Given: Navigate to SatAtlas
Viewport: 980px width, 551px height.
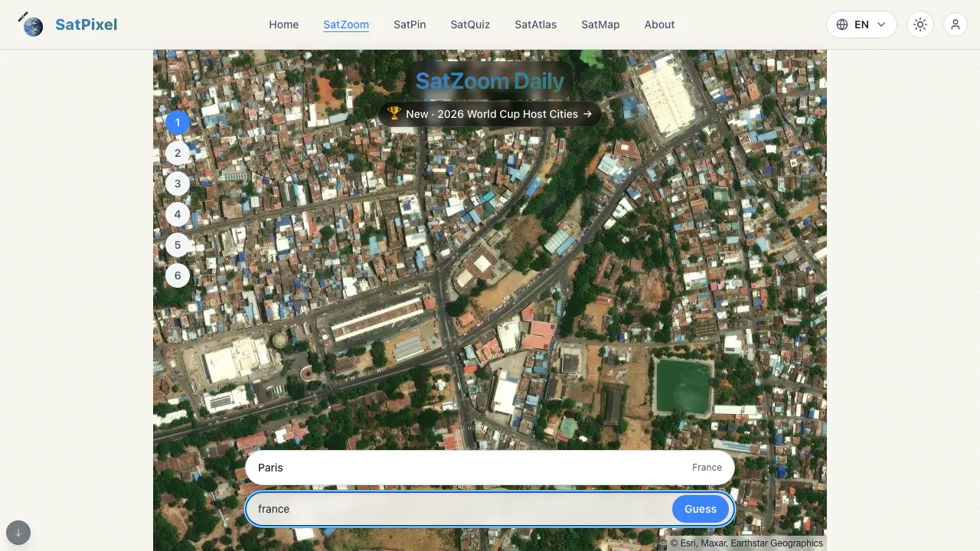Looking at the screenshot, I should tap(536, 24).
